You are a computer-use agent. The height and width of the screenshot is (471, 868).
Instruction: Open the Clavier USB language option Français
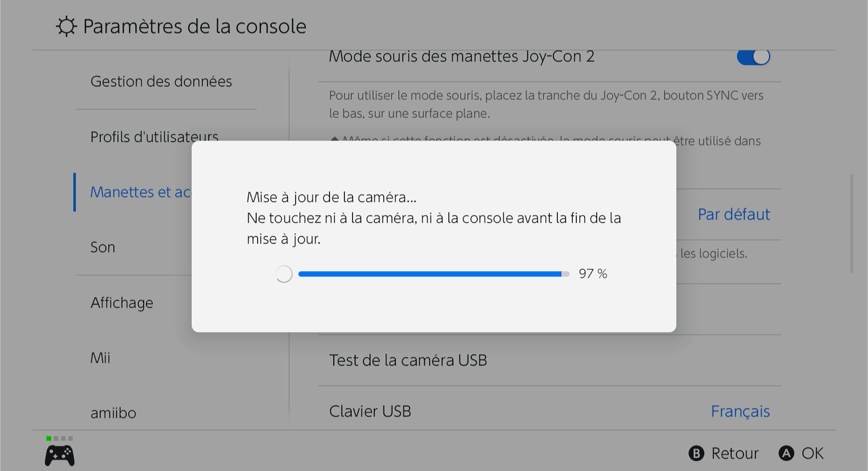740,411
